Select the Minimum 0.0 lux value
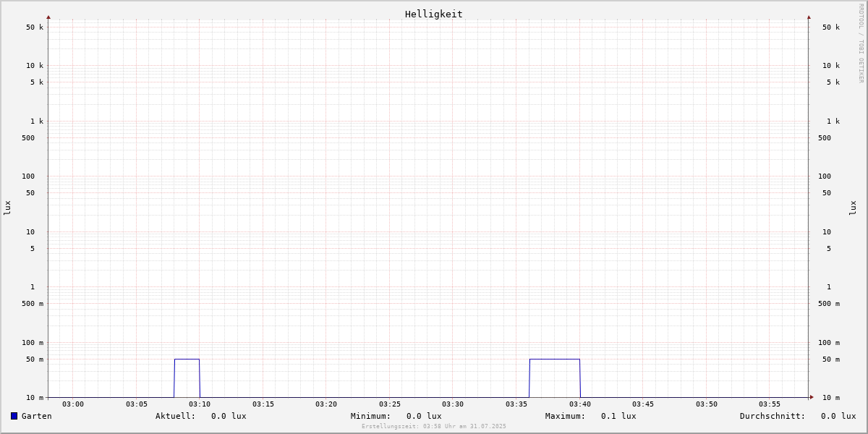The image size is (868, 434). coord(424,416)
